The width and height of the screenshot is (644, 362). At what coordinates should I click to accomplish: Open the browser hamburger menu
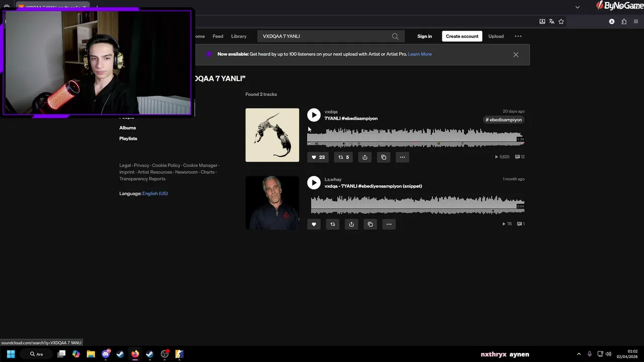(x=636, y=22)
